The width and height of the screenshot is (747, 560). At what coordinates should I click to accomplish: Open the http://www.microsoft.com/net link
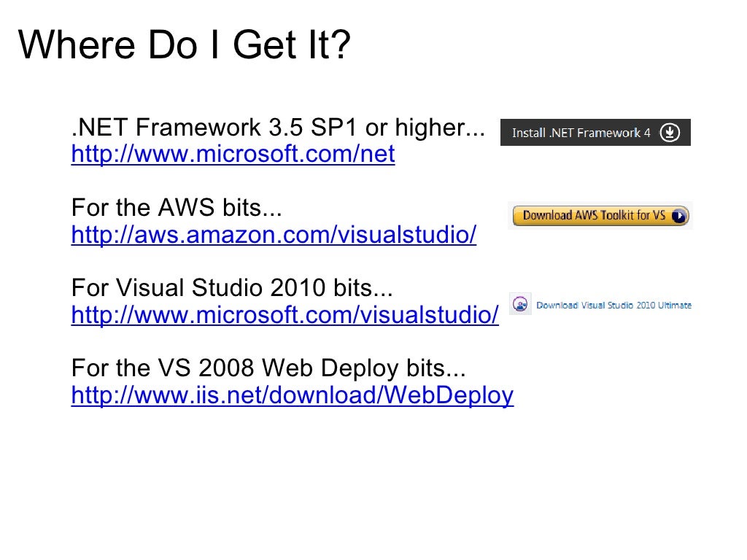tap(233, 155)
